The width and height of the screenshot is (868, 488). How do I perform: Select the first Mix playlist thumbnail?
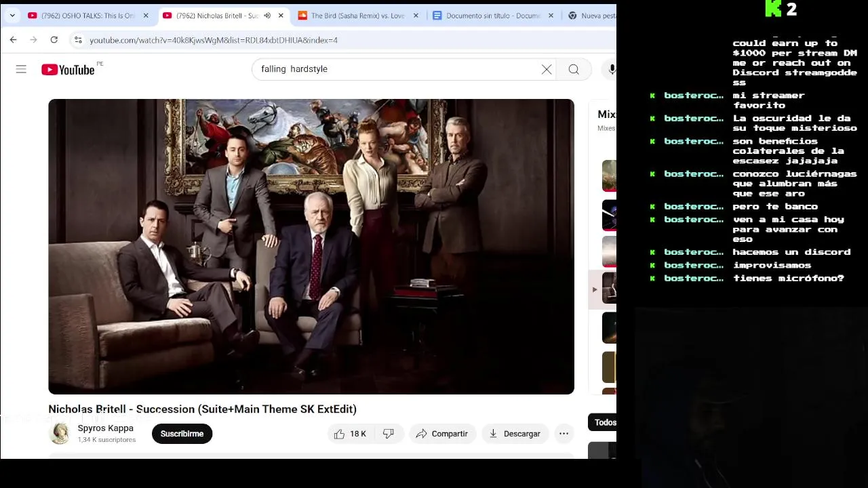tap(609, 176)
